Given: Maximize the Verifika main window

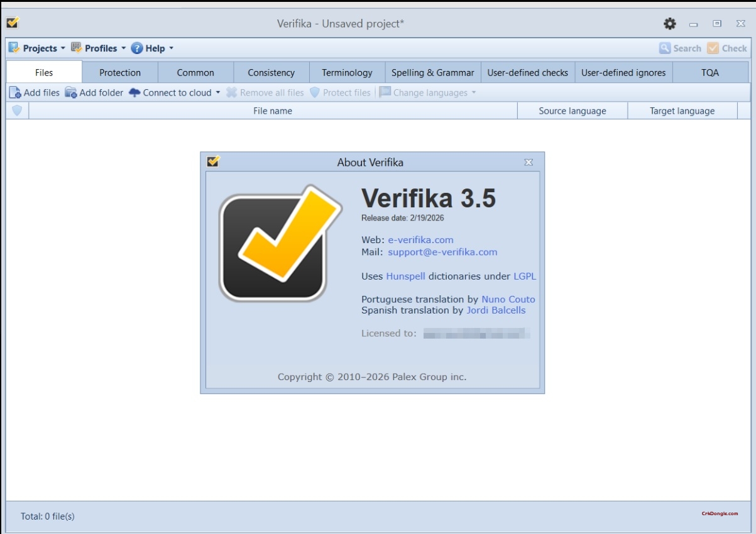Looking at the screenshot, I should [x=717, y=24].
